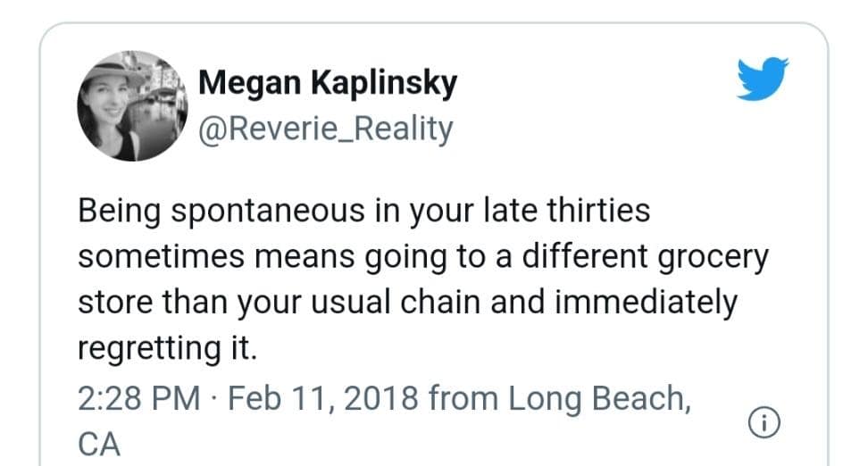
Task: Click the word 'different' in the tweet
Action: tap(572, 258)
